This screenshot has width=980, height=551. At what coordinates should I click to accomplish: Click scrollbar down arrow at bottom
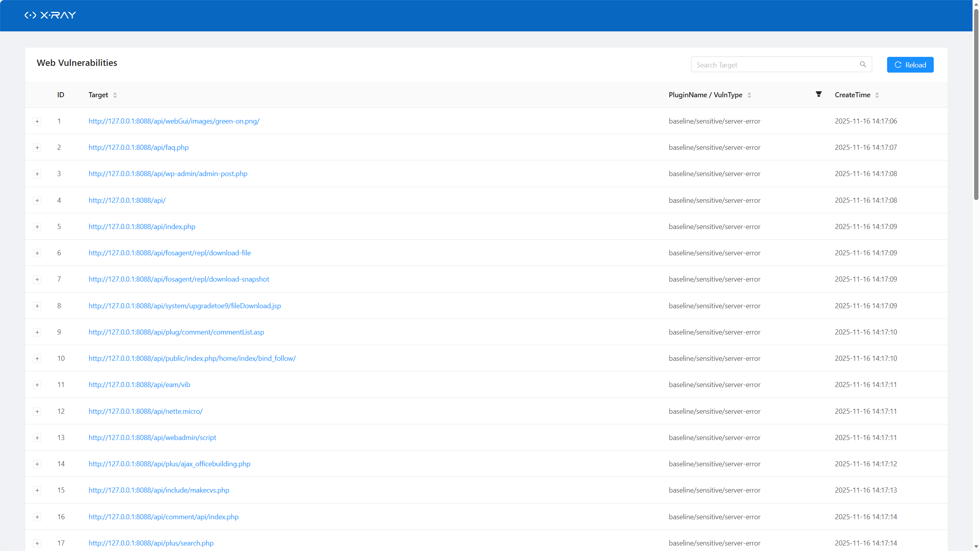tap(976, 547)
